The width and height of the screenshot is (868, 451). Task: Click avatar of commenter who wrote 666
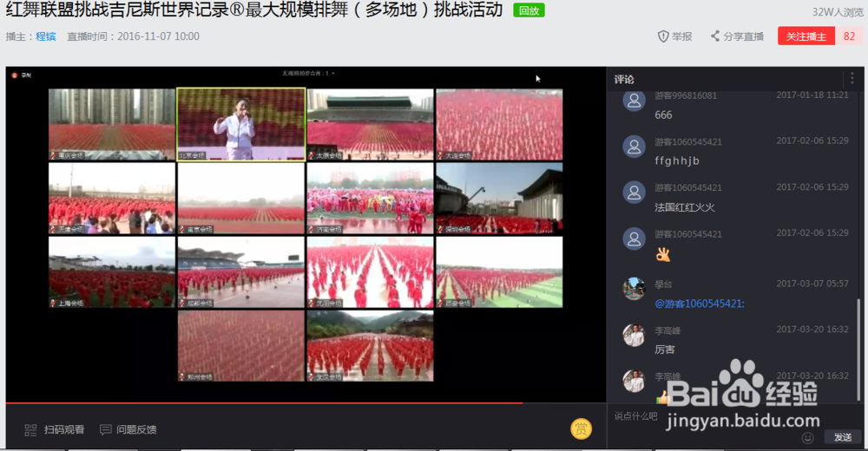[634, 101]
